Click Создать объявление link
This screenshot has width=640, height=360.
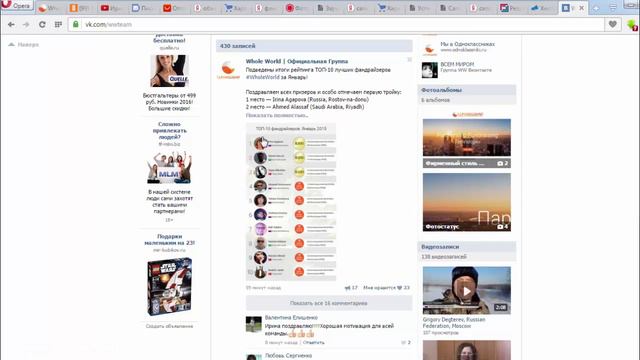tap(169, 326)
